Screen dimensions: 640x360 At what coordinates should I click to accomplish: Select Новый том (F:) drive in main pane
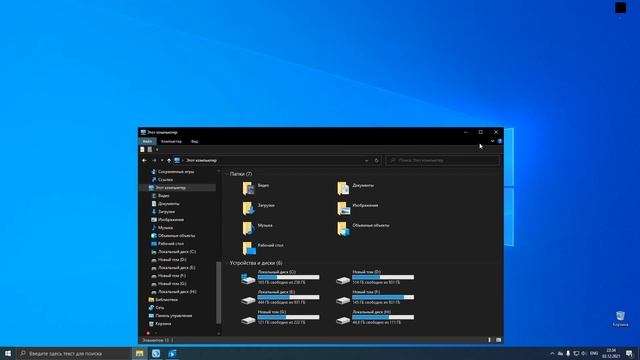pos(375,297)
